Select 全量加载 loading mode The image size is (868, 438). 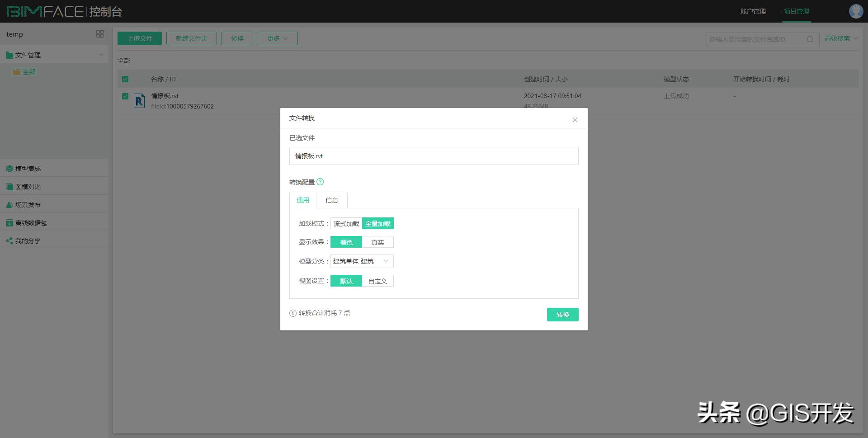[x=378, y=224]
